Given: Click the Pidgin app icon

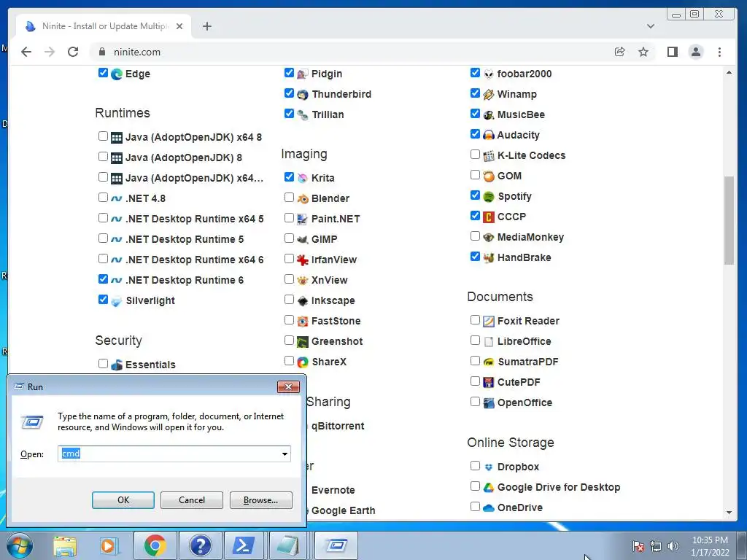Looking at the screenshot, I should 303,74.
